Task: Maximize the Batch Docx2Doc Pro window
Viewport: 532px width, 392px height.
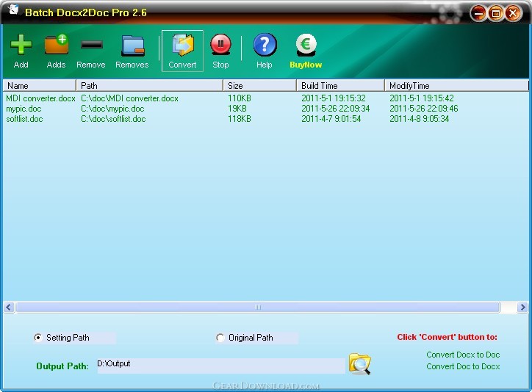Action: click(x=496, y=13)
